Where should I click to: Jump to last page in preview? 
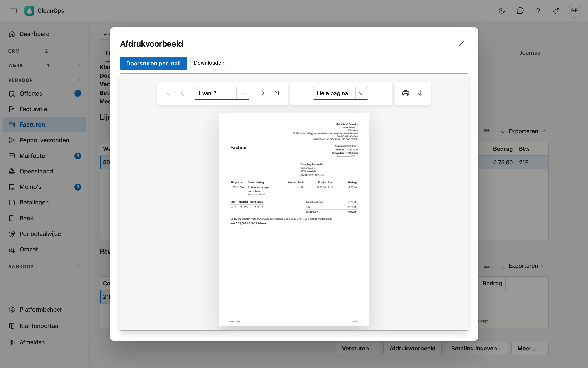[277, 93]
